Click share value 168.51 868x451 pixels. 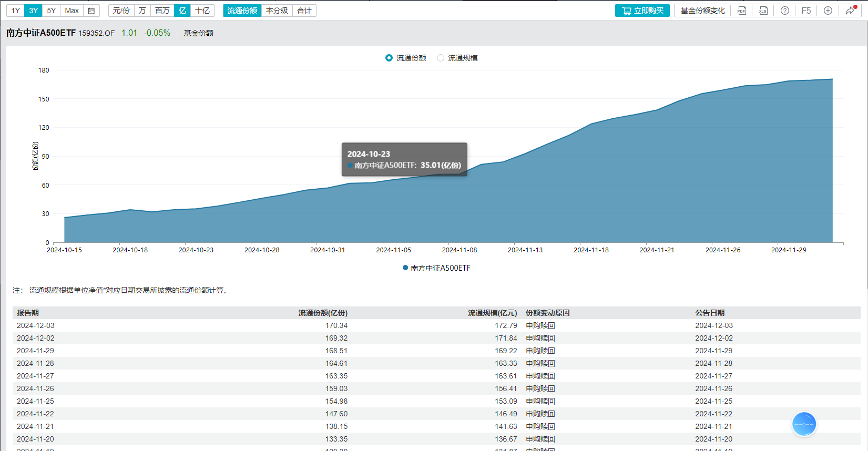336,351
